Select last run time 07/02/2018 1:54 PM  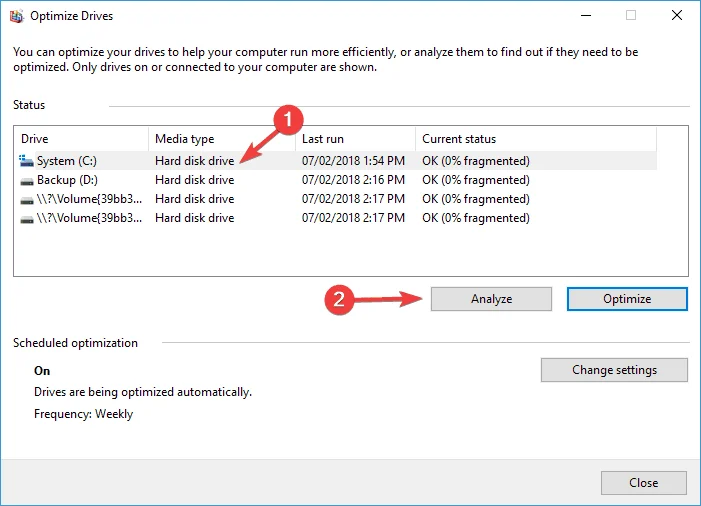tap(353, 161)
